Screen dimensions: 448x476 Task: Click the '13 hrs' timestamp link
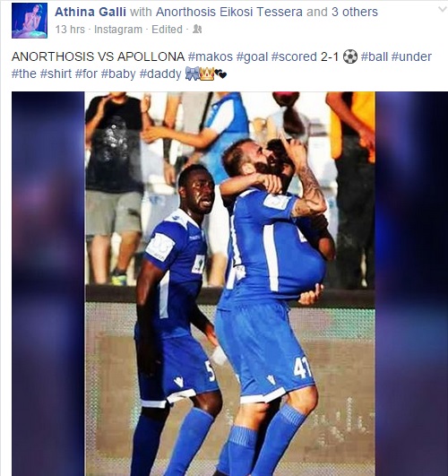[70, 30]
